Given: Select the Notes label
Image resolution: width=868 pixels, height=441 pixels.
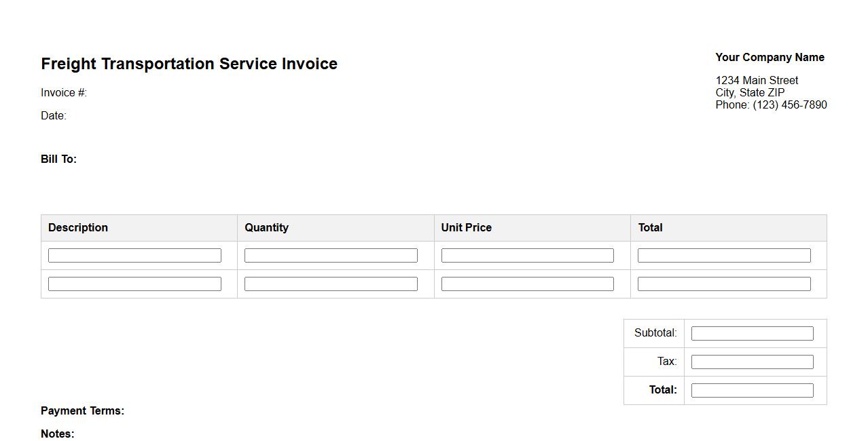Looking at the screenshot, I should coord(58,434).
